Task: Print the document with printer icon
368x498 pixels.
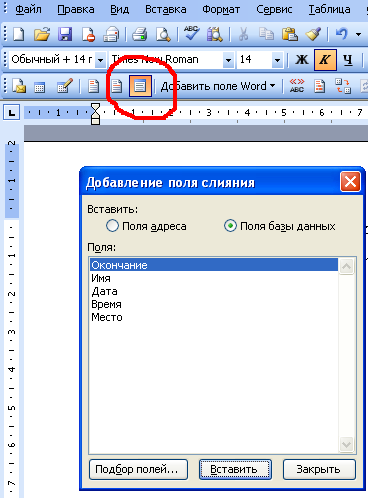Action: coord(140,34)
